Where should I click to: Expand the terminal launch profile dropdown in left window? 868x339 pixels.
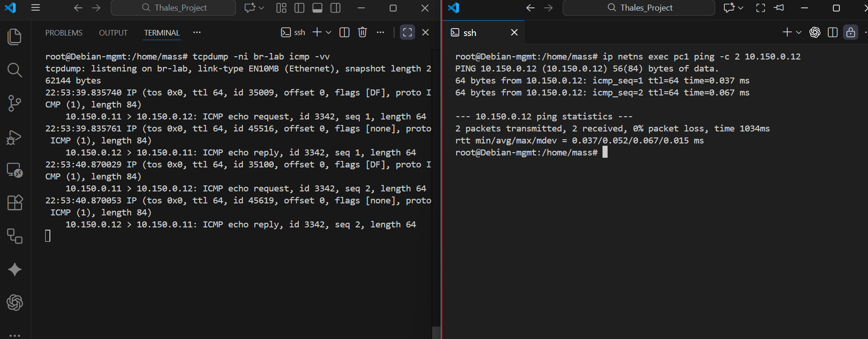tap(329, 32)
